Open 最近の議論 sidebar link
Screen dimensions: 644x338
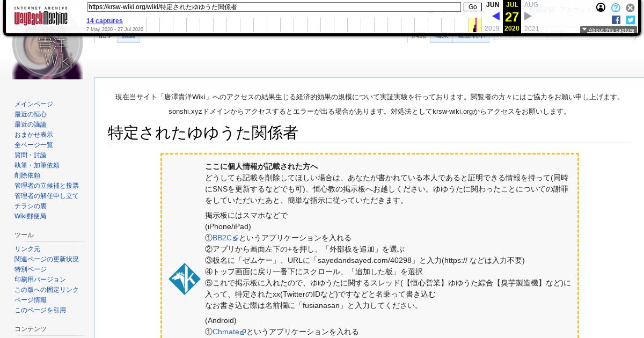31,124
